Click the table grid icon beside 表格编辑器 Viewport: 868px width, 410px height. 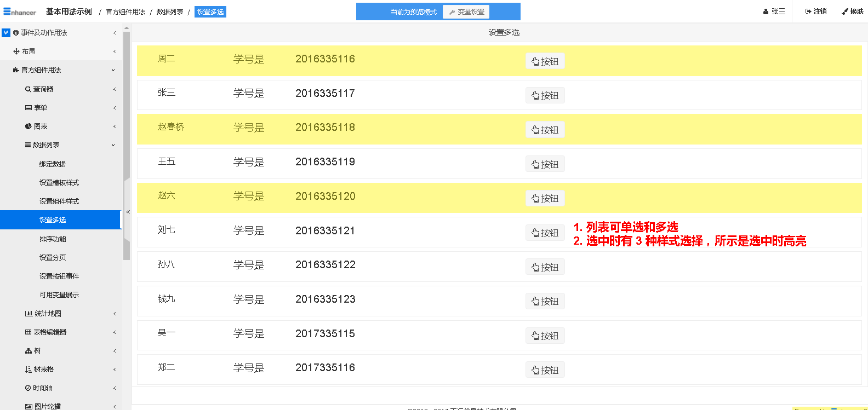(x=28, y=332)
